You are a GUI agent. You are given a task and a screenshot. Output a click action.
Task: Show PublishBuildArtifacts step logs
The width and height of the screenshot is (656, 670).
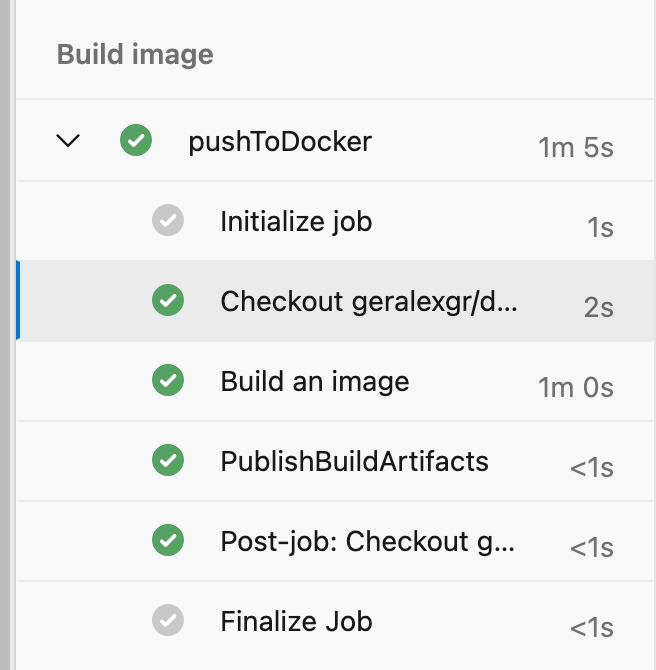(354, 461)
